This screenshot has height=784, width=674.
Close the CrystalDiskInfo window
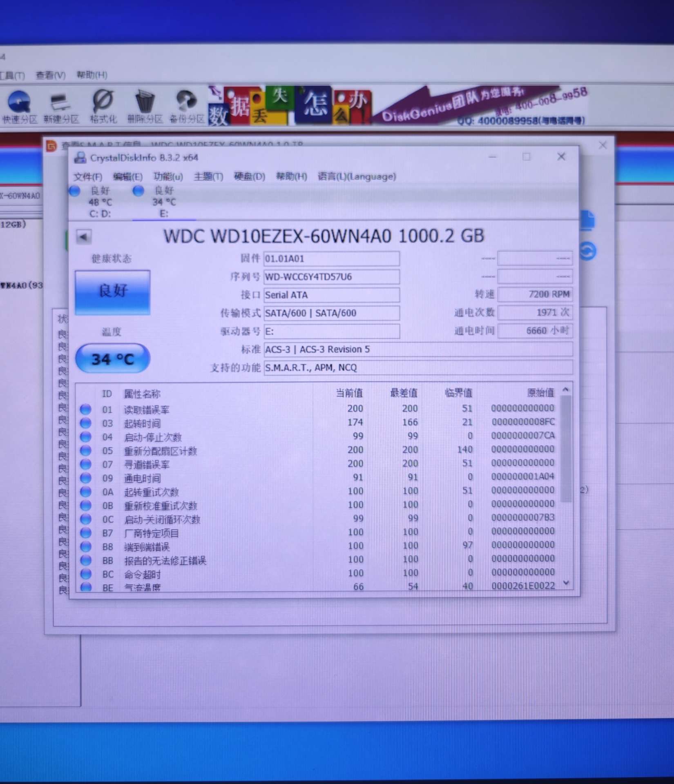click(561, 156)
